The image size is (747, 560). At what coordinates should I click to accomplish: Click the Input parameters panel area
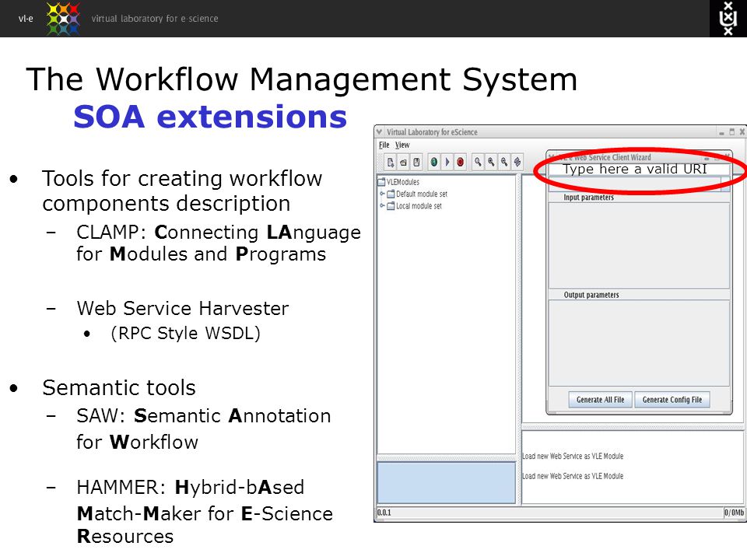(x=639, y=246)
